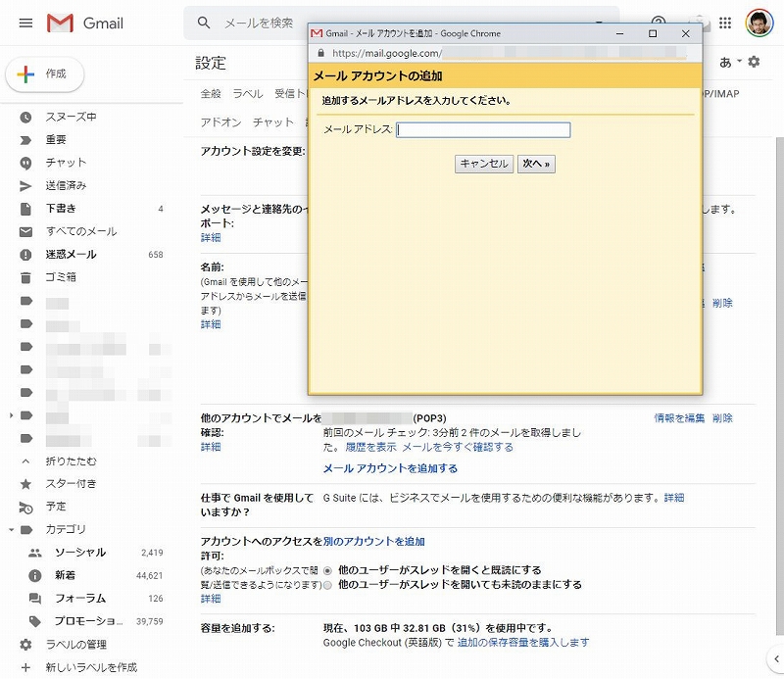The width and height of the screenshot is (784, 679).
Task: Click 詳細 link under アカウントへのアクセス
Action: pyautogui.click(x=211, y=599)
